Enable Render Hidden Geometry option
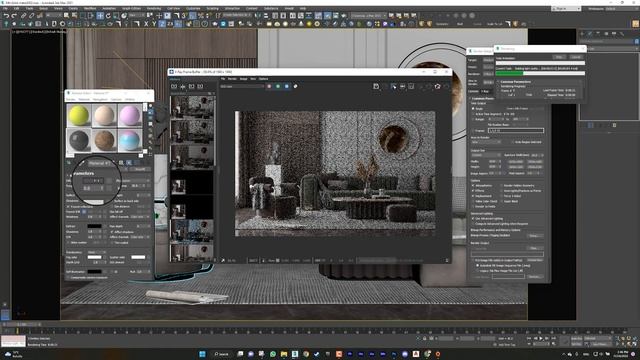640x360 pixels. [x=502, y=186]
